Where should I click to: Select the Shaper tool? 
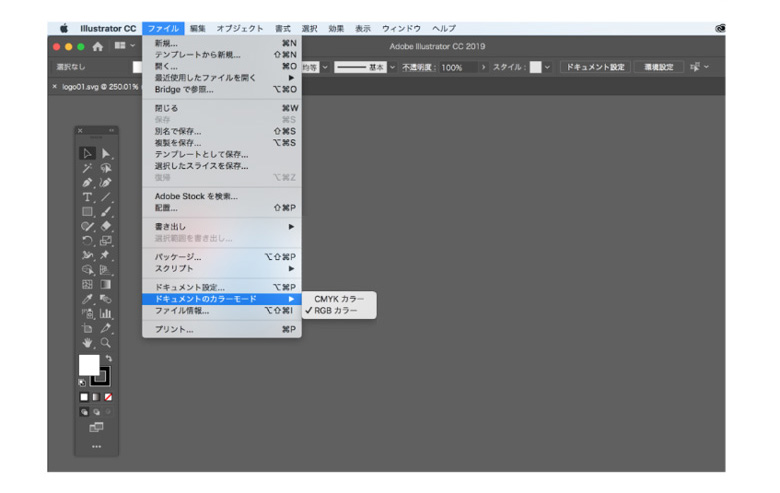(87, 226)
